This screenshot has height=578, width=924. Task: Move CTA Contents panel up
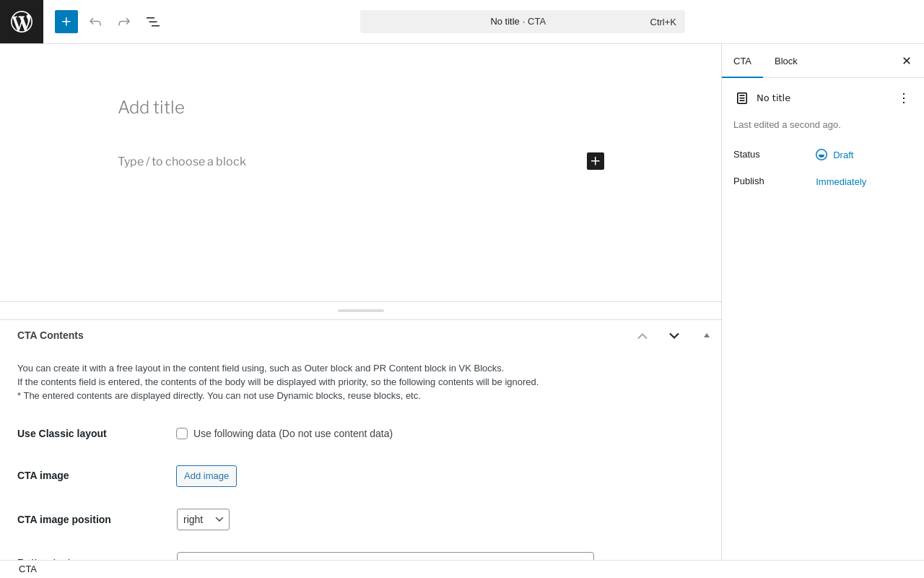point(642,336)
